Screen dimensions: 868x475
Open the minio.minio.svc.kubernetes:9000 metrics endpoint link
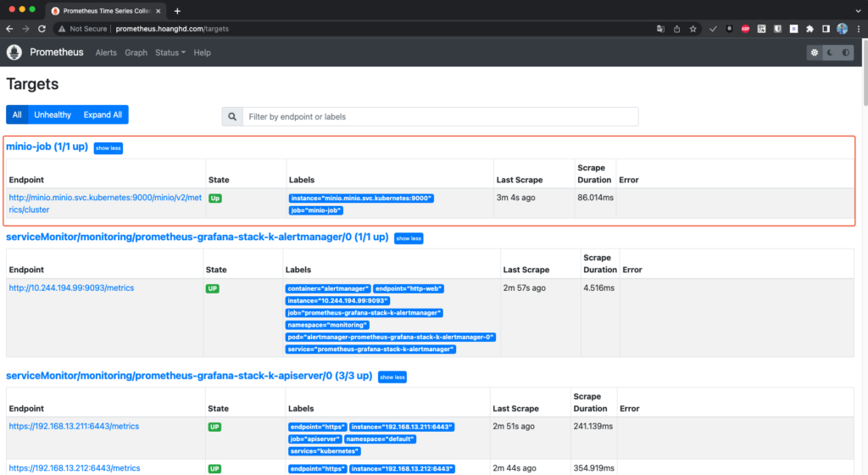105,204
